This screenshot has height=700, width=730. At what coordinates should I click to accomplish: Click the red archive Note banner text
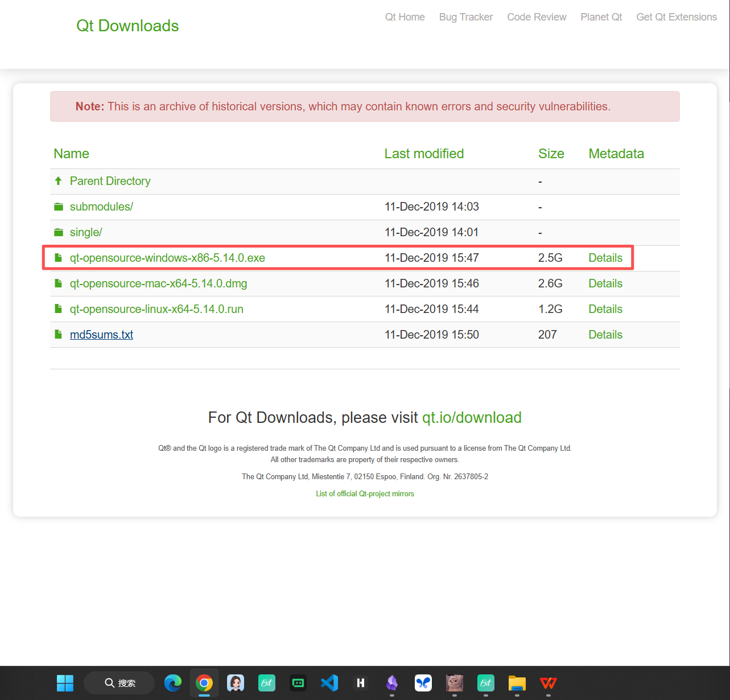pos(343,106)
